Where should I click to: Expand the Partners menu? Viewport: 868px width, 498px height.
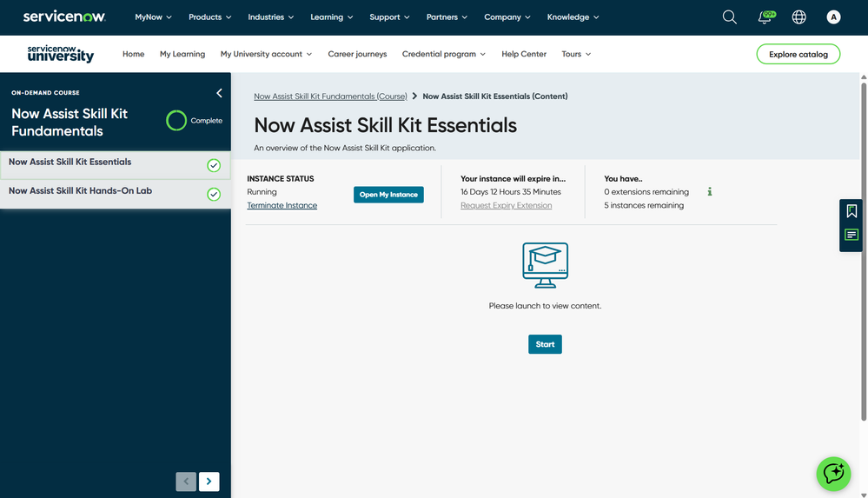(x=447, y=17)
